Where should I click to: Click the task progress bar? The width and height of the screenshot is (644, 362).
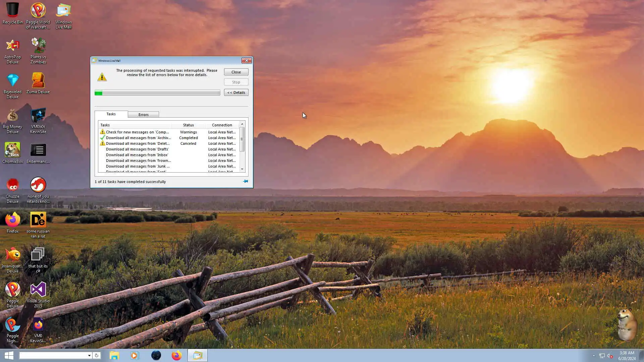click(157, 93)
